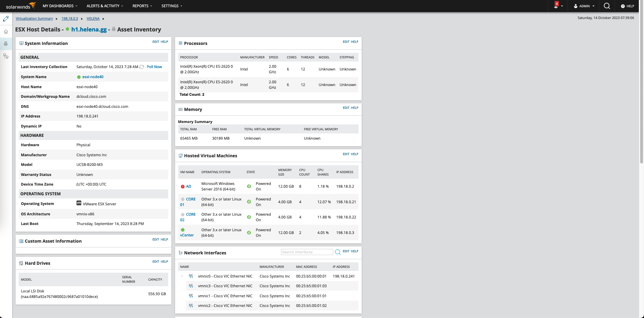
Task: Select the Asset Inventory icon in sidebar
Action: point(6,44)
